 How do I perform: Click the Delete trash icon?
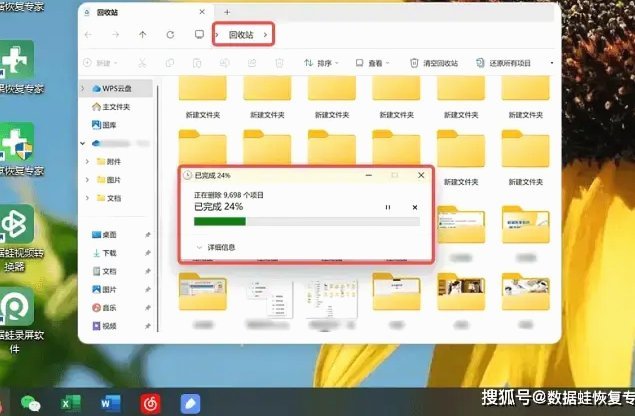coord(279,63)
